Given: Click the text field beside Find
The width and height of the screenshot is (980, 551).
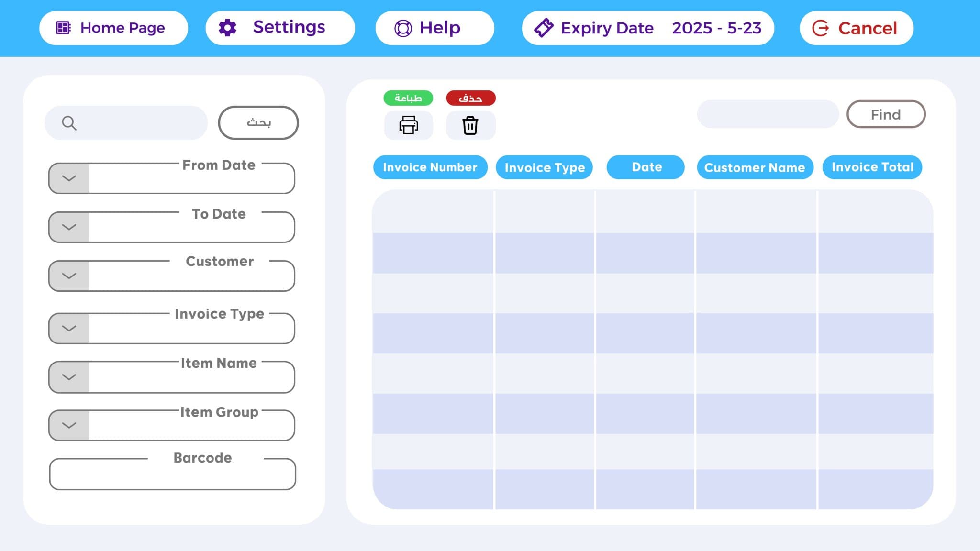Looking at the screenshot, I should 768,114.
